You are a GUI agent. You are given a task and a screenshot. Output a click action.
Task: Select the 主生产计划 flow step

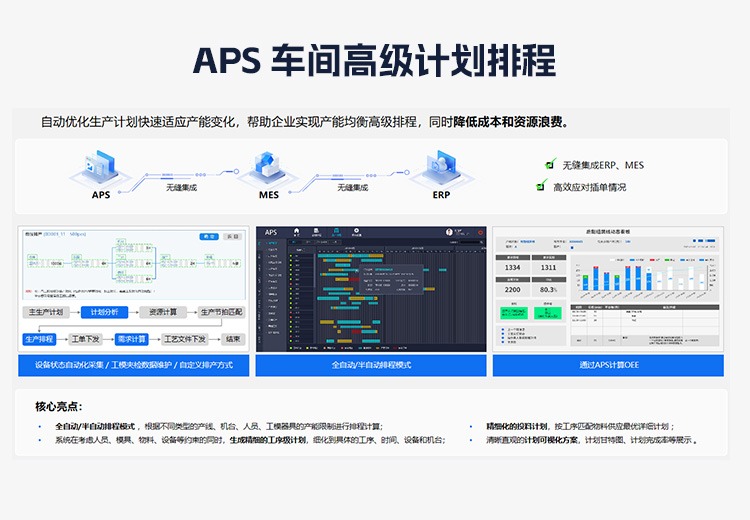point(46,312)
